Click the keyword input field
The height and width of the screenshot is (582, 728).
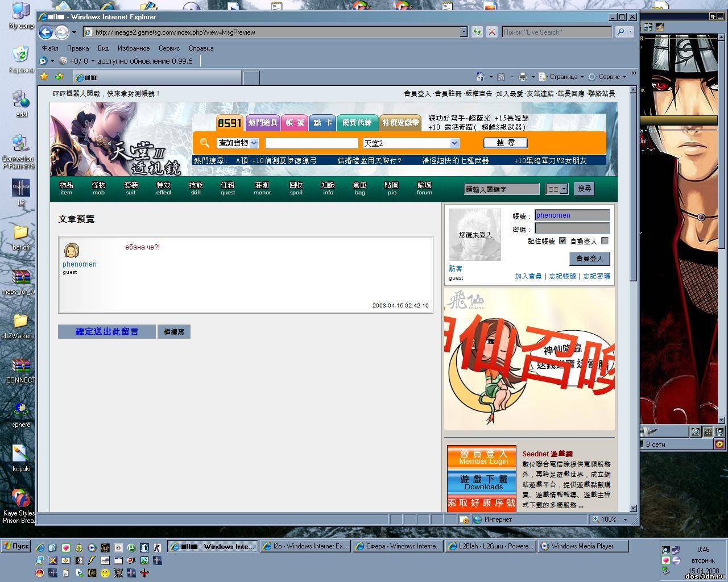point(502,189)
